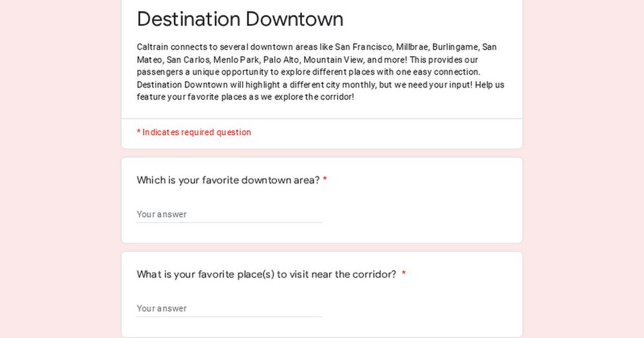Viewport: 644px width, 338px height.
Task: Click the 'favorite place(s) to visit' question label
Action: 267,274
